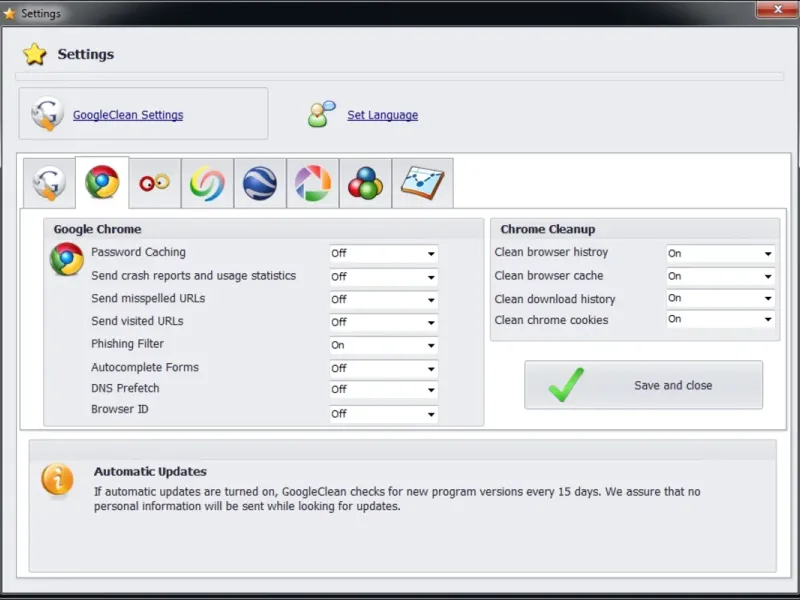Click the Chrome logo in Google Chrome panel
Image resolution: width=800 pixels, height=600 pixels.
click(67, 259)
